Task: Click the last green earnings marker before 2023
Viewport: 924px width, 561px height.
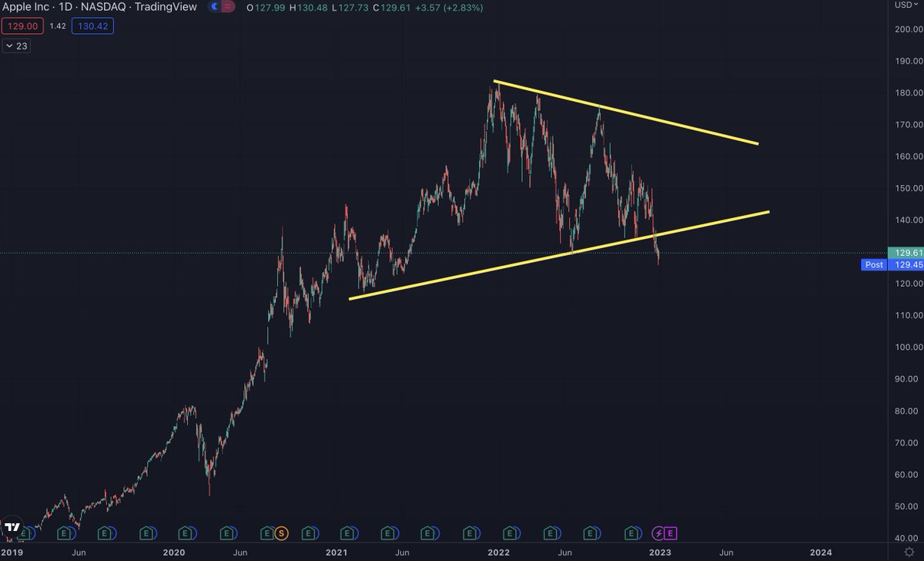Action: [632, 532]
